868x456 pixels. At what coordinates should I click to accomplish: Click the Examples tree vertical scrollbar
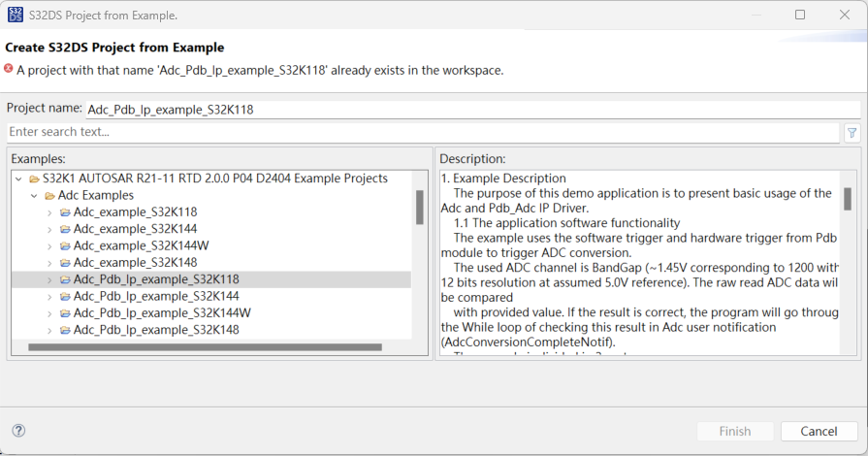tap(420, 208)
